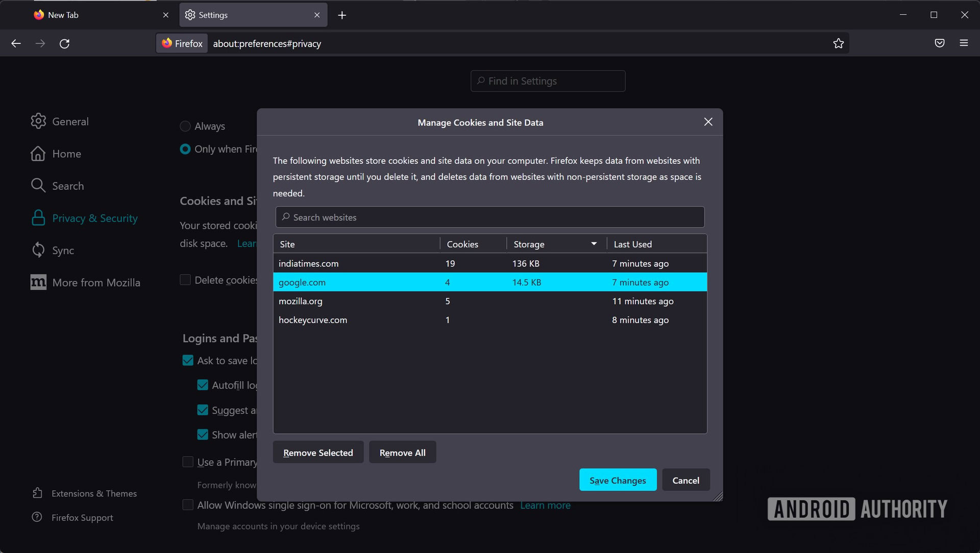The width and height of the screenshot is (980, 553).
Task: Toggle the Autofill logins checkbox
Action: pyautogui.click(x=203, y=385)
